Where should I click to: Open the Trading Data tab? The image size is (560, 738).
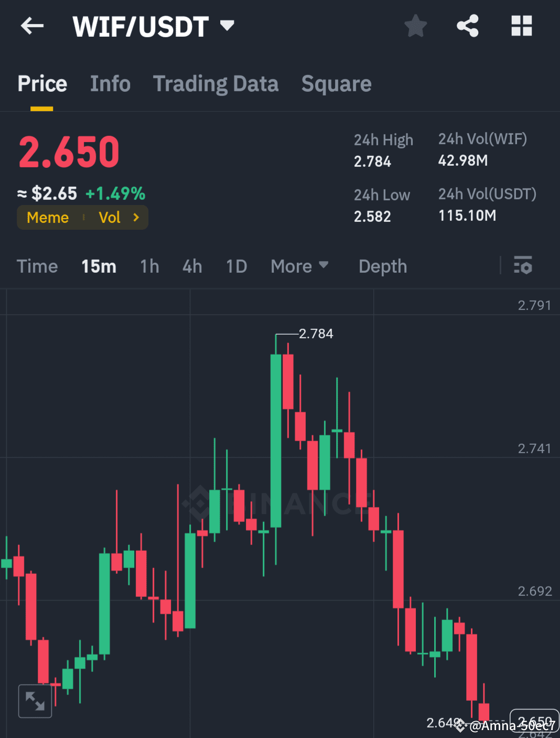click(x=216, y=83)
